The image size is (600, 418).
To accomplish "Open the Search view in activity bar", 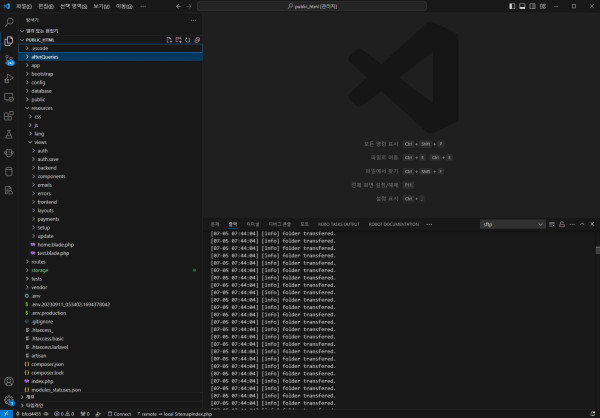I will click(x=9, y=22).
